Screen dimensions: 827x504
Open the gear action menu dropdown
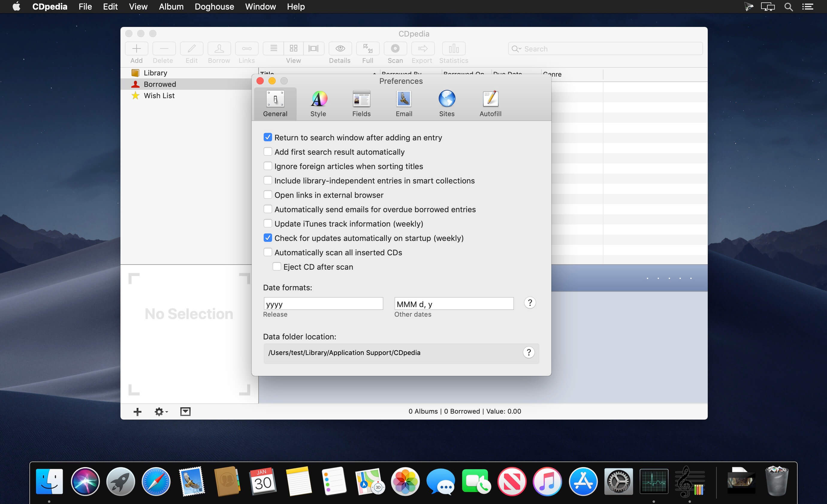tap(161, 412)
